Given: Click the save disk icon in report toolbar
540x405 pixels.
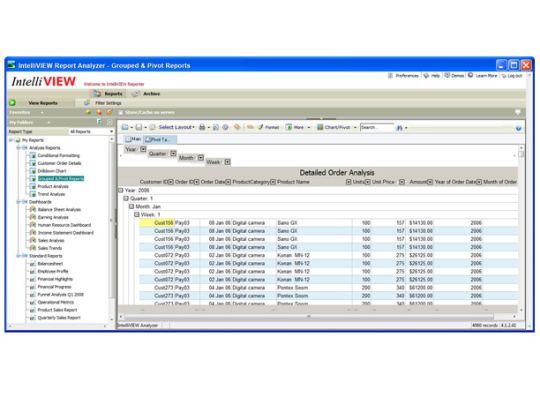Looking at the screenshot, I should coord(139,127).
